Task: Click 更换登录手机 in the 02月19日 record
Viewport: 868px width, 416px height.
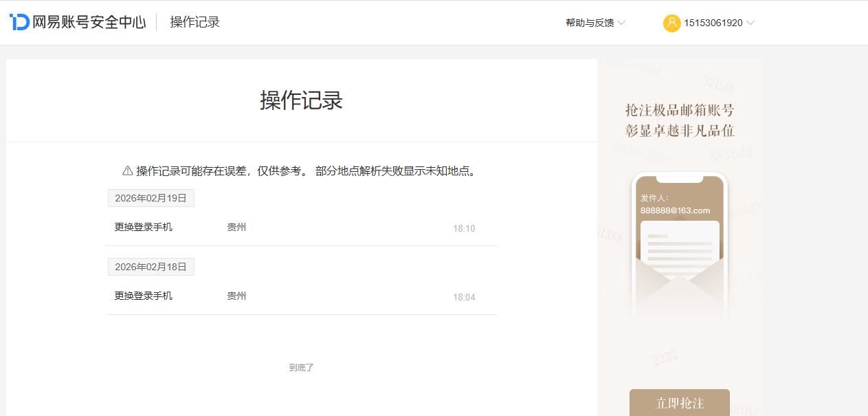Action: (144, 227)
